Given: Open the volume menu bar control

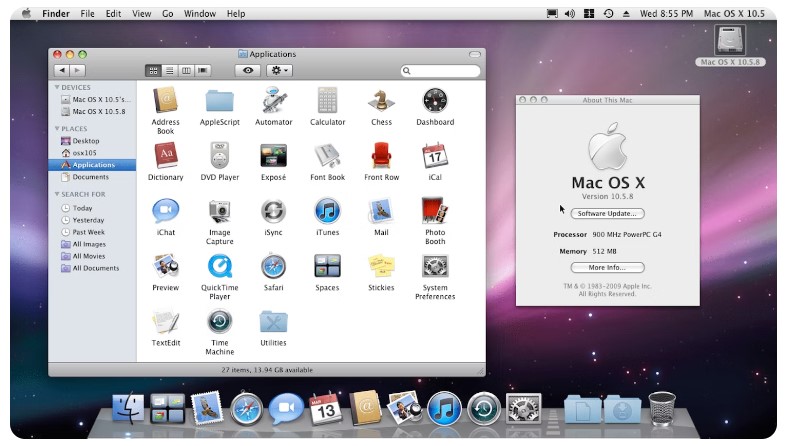Looking at the screenshot, I should [x=570, y=14].
